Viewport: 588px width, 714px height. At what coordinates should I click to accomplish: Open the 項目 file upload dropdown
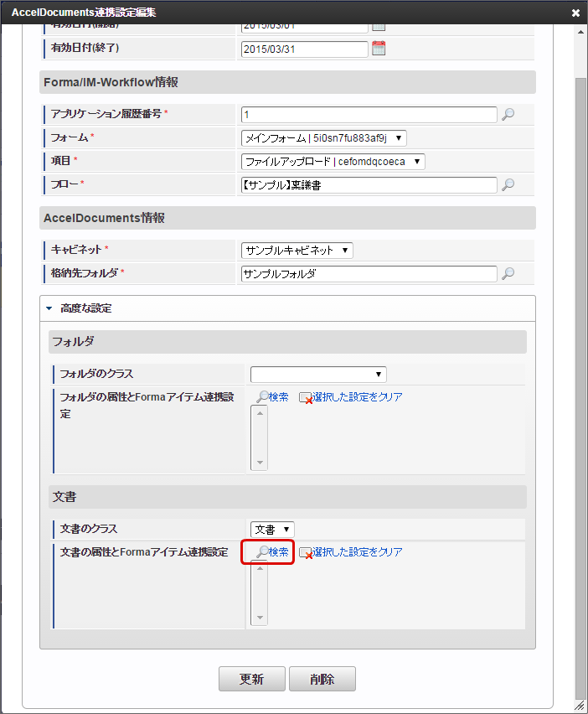333,162
